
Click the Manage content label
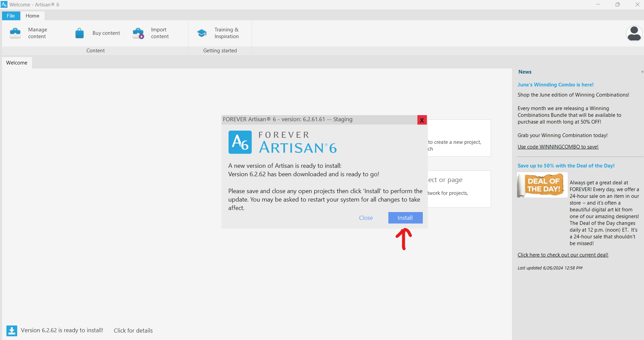coord(37,33)
